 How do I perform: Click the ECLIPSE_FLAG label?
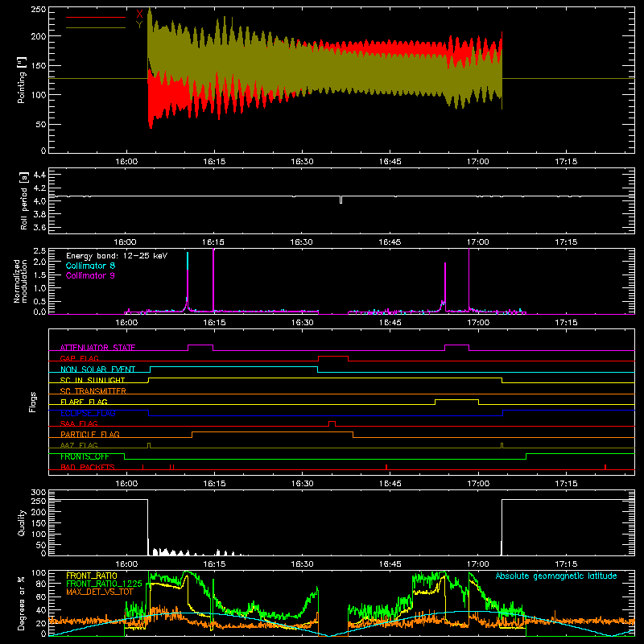pos(88,413)
